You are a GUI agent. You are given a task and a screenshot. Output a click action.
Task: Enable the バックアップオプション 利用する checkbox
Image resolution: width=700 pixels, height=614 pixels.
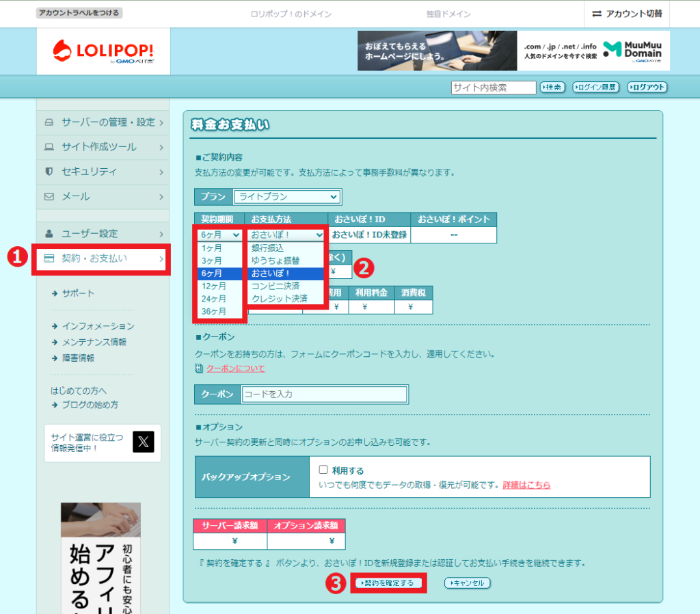(323, 470)
